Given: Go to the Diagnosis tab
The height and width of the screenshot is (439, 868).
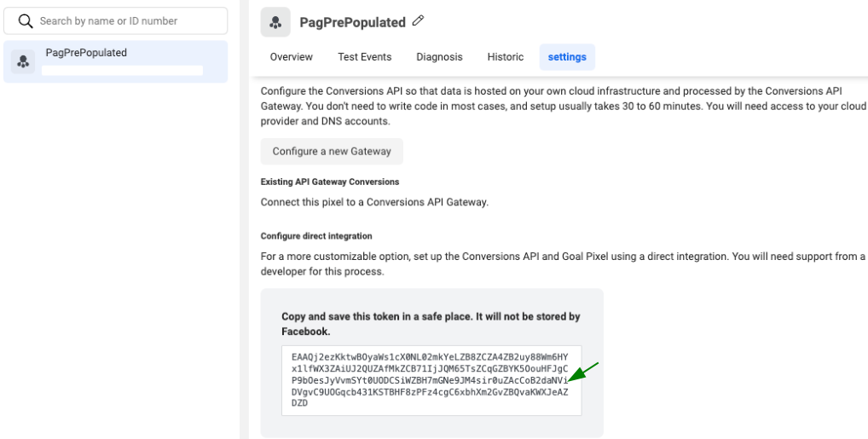Looking at the screenshot, I should tap(439, 57).
